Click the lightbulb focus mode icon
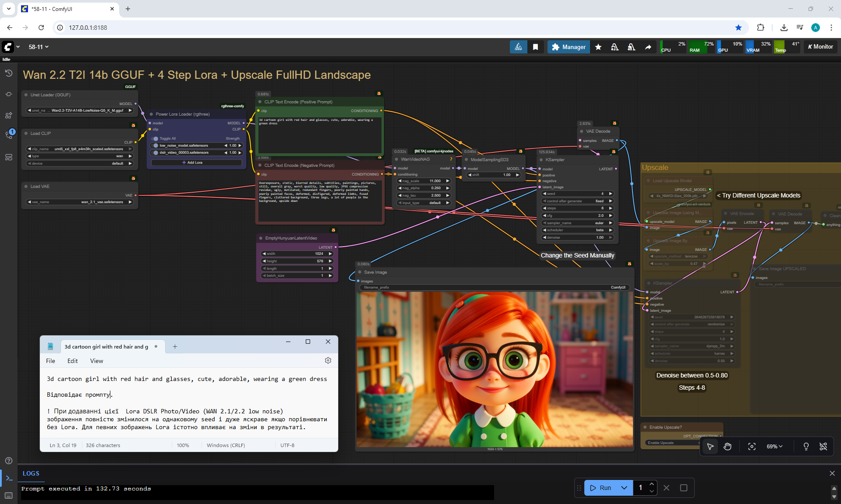 [x=806, y=446]
